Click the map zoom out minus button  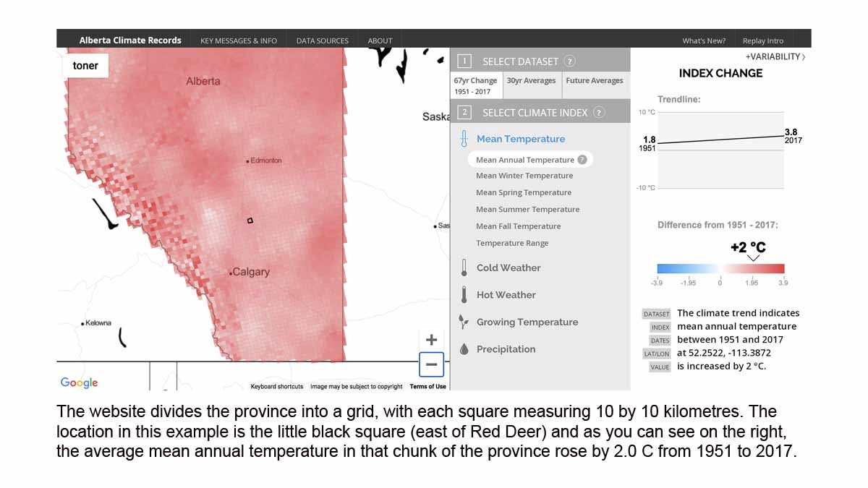431,364
